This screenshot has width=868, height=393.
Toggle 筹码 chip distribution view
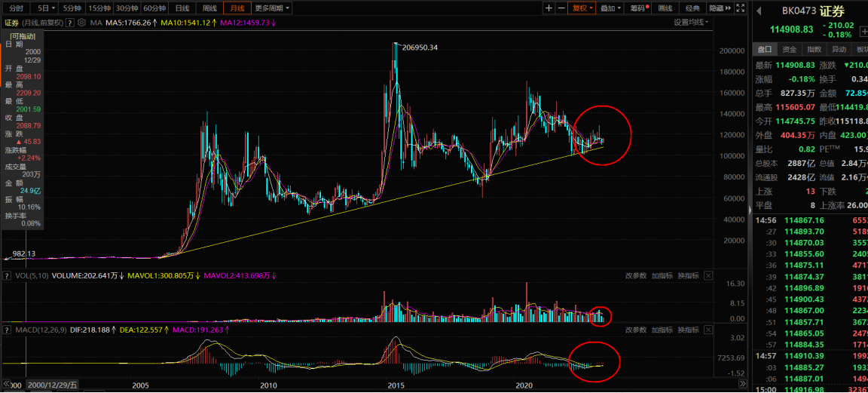click(638, 8)
